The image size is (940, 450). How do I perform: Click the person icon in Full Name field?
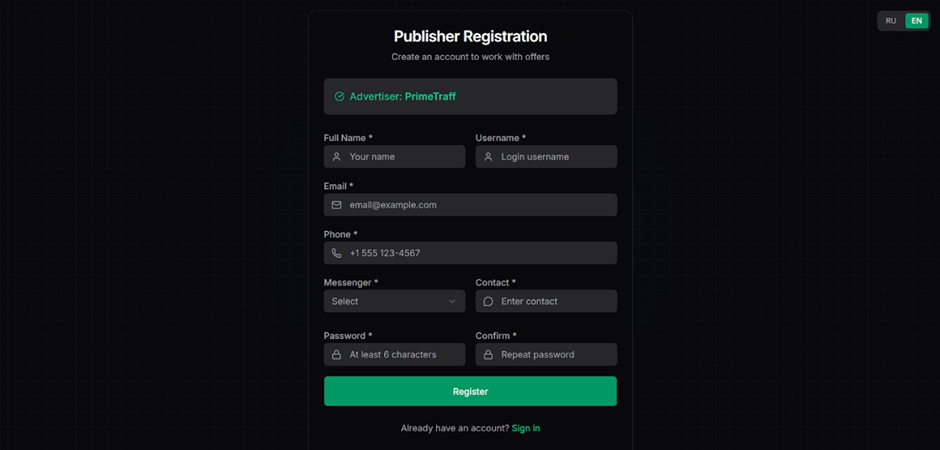click(x=337, y=157)
